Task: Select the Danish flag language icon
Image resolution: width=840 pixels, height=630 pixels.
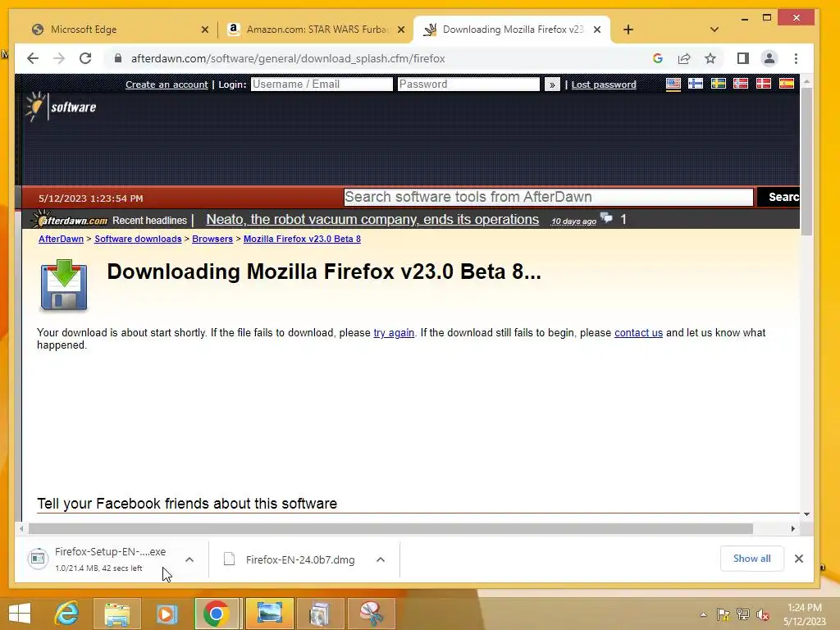Action: 764,84
